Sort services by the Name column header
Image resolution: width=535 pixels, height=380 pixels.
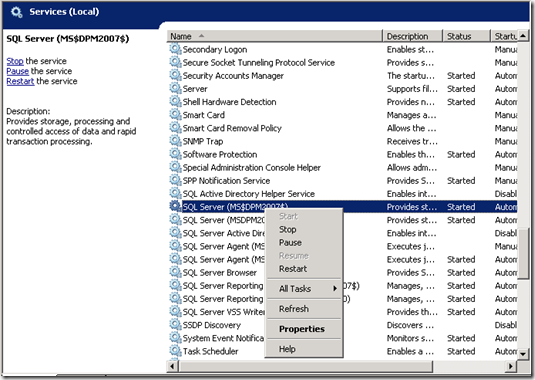click(x=275, y=36)
